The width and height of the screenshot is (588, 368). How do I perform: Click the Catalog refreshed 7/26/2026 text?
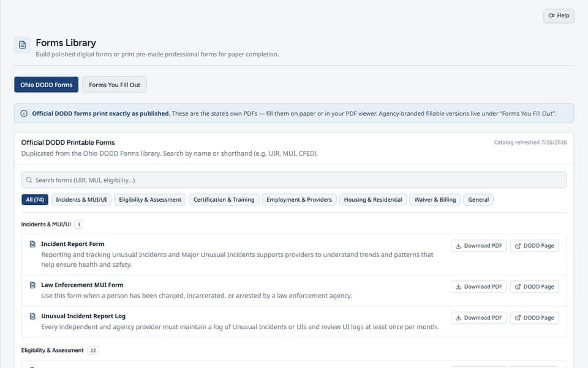(530, 142)
